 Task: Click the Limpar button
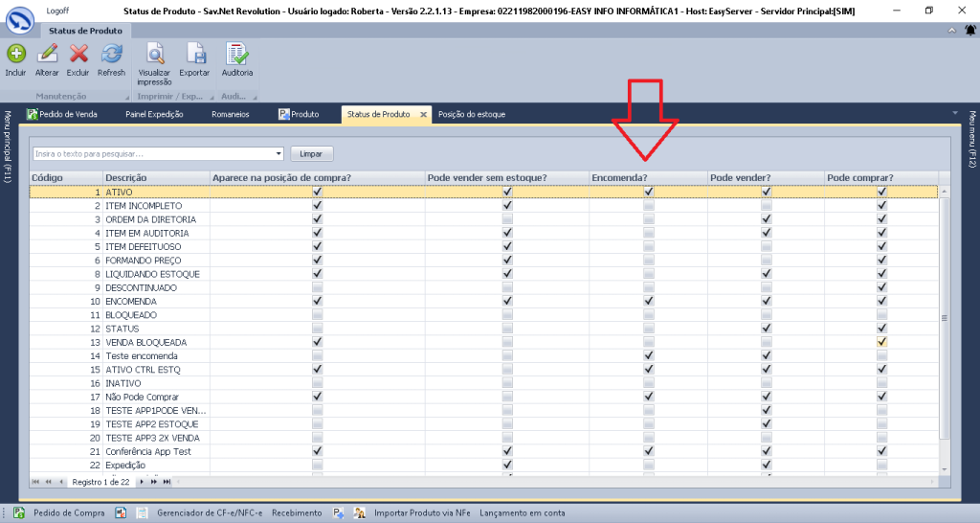tap(311, 153)
